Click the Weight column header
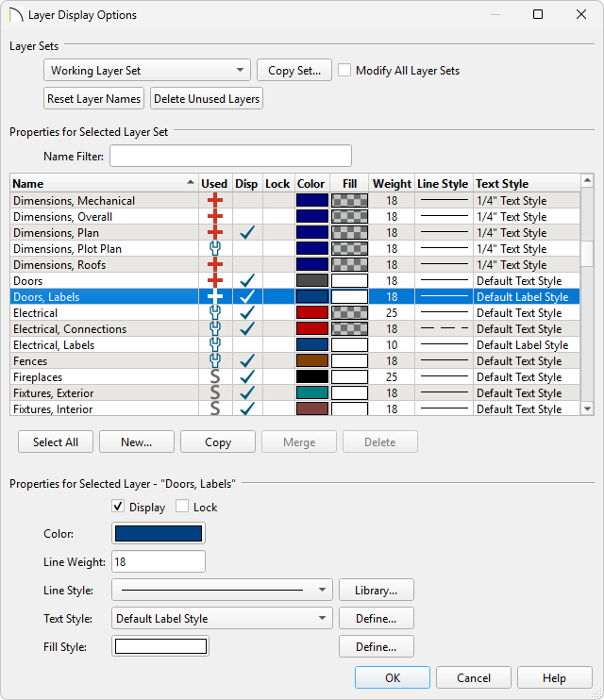Viewport: 604px width, 700px height. click(x=392, y=183)
